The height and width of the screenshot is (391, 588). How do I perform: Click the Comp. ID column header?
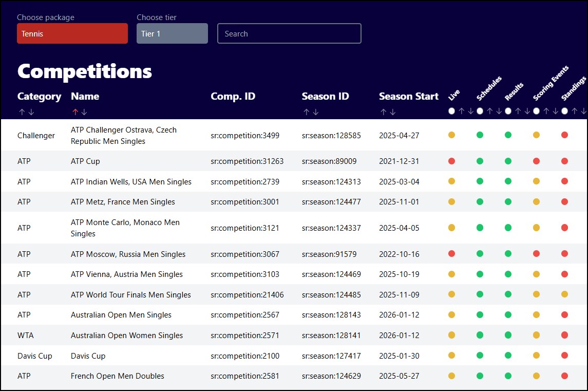point(233,97)
